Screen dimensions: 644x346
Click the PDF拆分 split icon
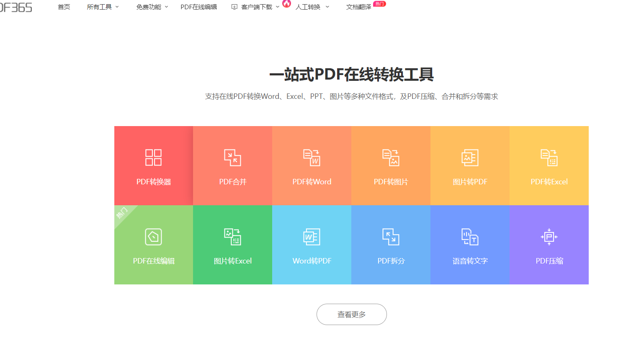[x=391, y=237]
